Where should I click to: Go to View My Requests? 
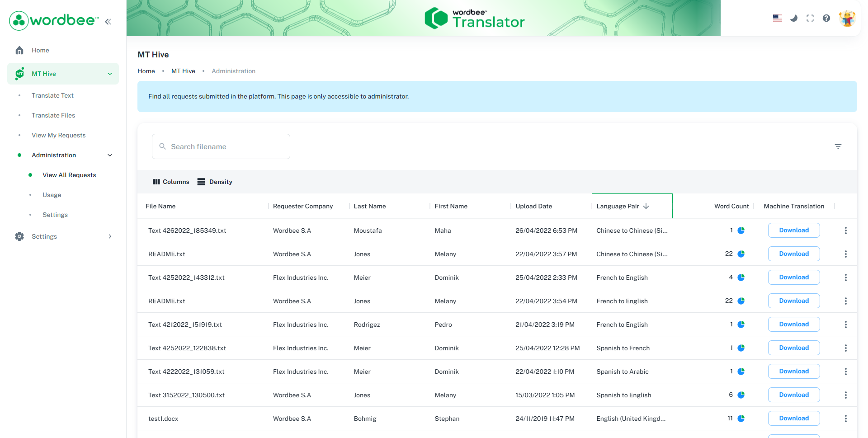click(x=58, y=135)
